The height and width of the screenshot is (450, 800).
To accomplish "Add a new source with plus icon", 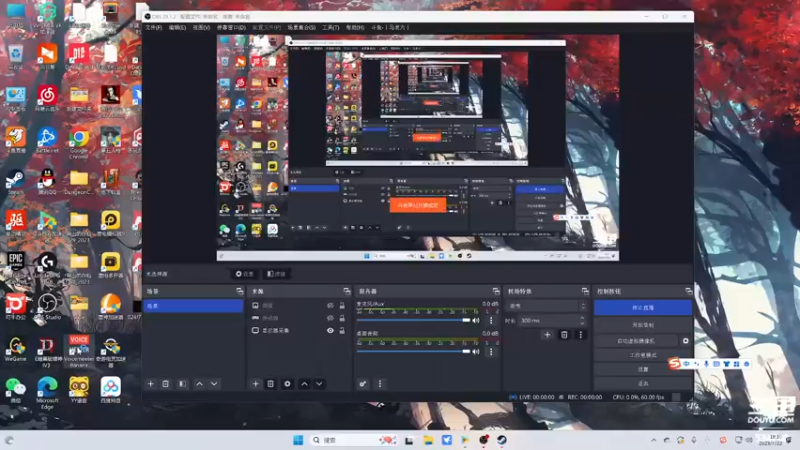I will click(x=256, y=384).
